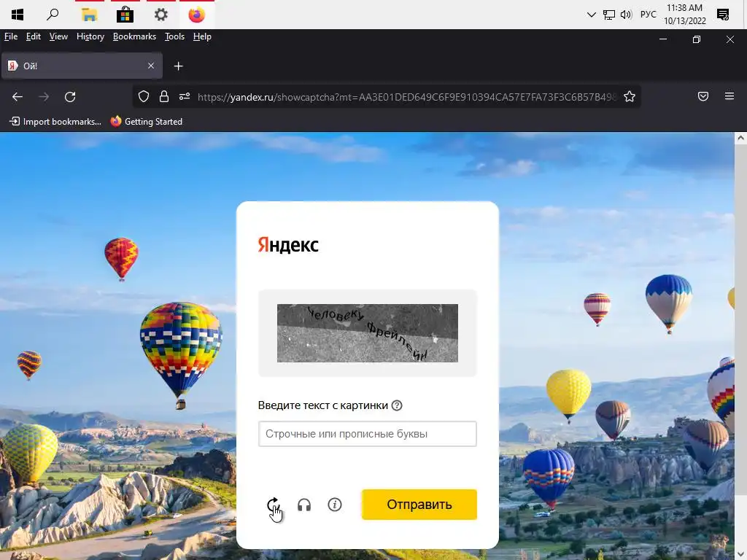Open the View menu

58,36
